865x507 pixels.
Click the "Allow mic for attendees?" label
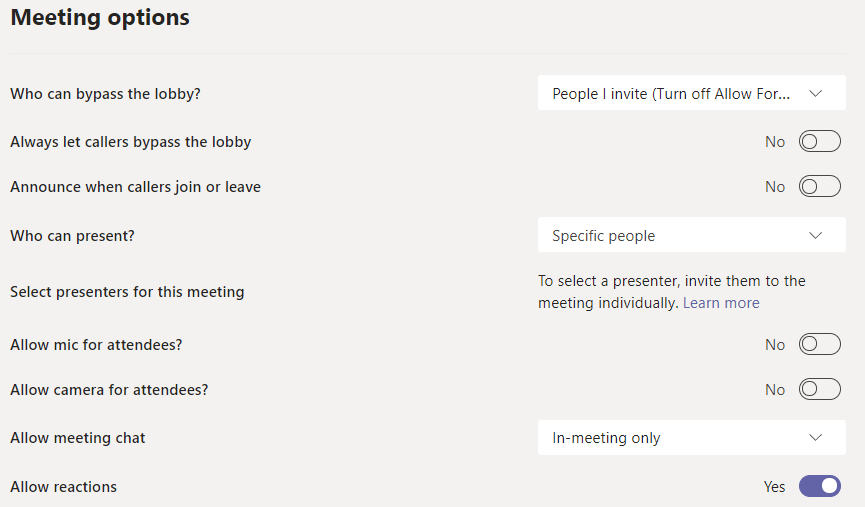click(x=96, y=345)
